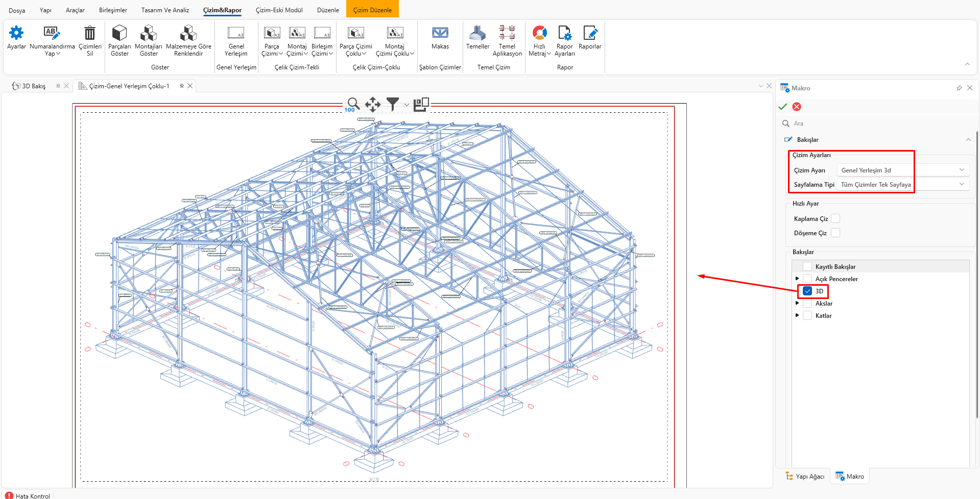Enable the Kaplama Çiz checkbox
The image size is (980, 499).
(835, 218)
